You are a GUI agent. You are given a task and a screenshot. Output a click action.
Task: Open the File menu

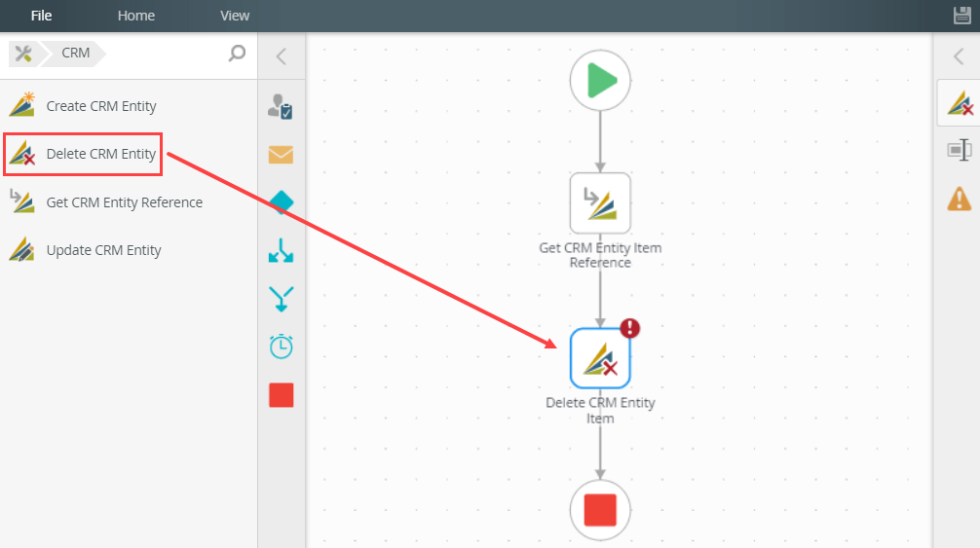pos(41,16)
